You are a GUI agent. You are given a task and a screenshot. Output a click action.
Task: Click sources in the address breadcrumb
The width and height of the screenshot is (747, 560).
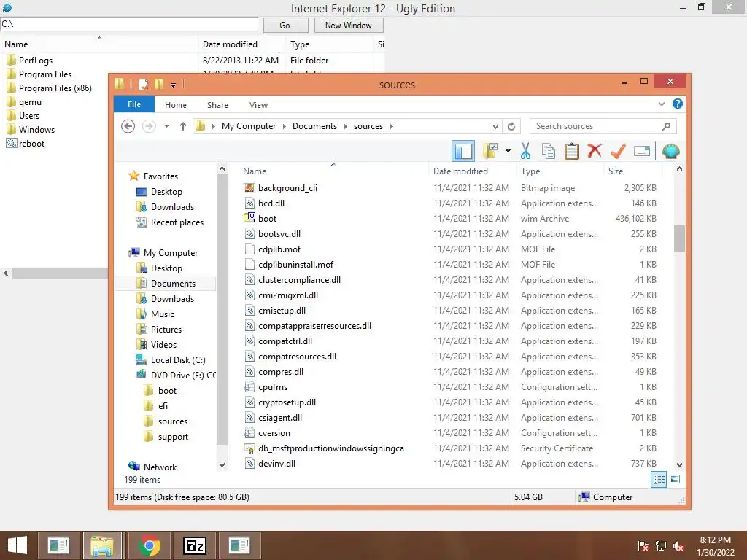click(368, 126)
